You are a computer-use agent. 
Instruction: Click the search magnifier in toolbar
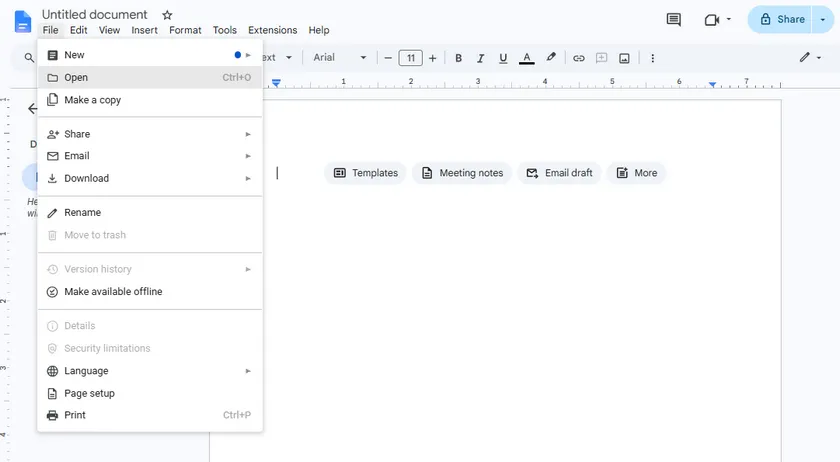click(29, 58)
